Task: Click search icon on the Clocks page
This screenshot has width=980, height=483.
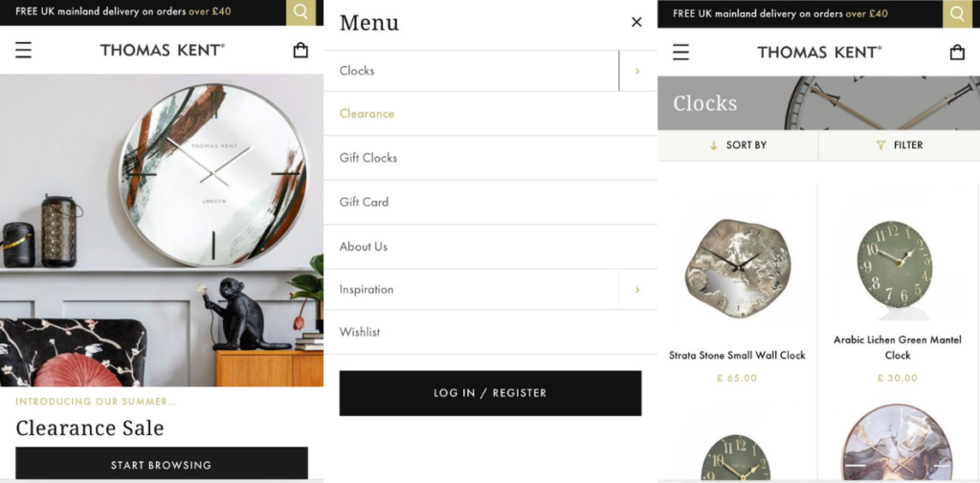Action: click(957, 13)
